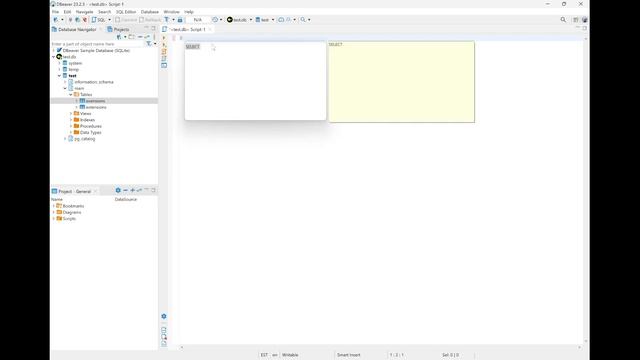Click the Project General panel gear icon
This screenshot has width=640, height=360.
point(118,190)
